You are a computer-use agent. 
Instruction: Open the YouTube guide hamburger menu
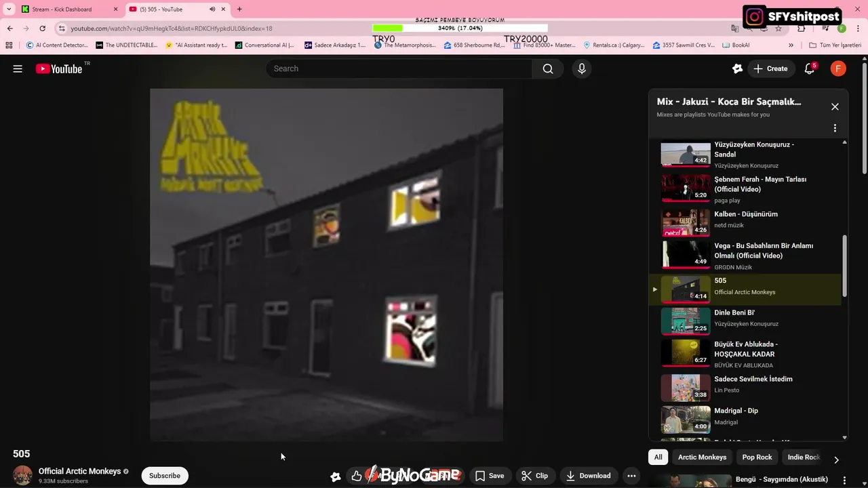(18, 68)
